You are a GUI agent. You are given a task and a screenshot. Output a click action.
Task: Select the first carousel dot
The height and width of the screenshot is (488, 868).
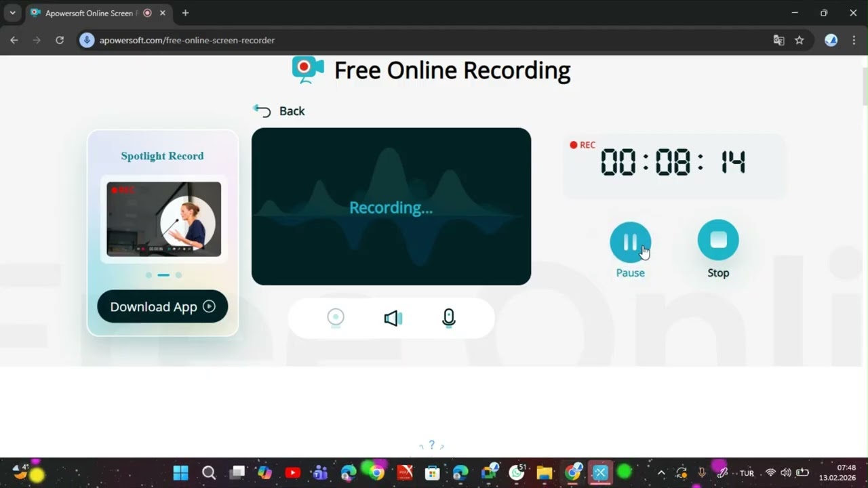coord(149,275)
